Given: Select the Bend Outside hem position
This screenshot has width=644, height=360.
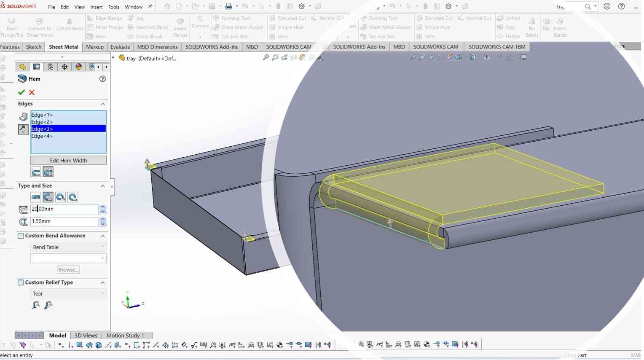Looking at the screenshot, I should click(48, 172).
